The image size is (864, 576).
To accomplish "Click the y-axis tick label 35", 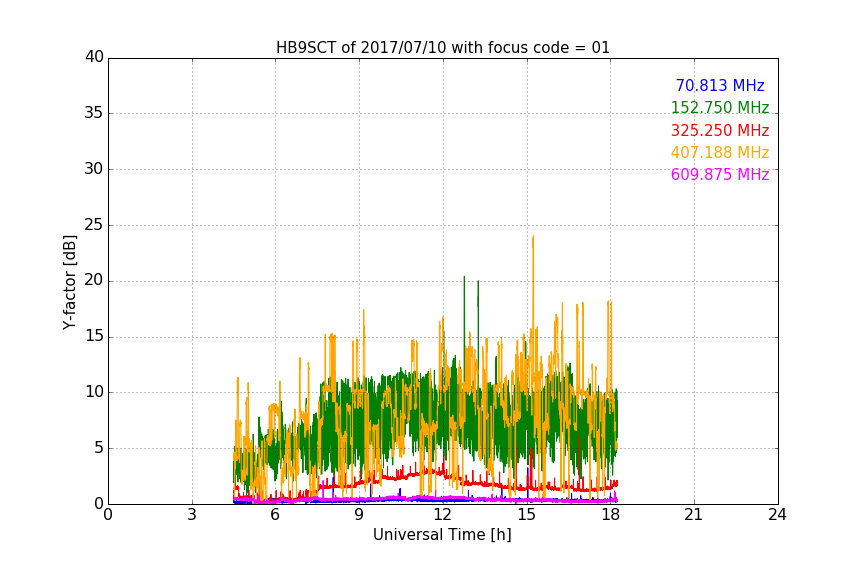I will [x=94, y=113].
